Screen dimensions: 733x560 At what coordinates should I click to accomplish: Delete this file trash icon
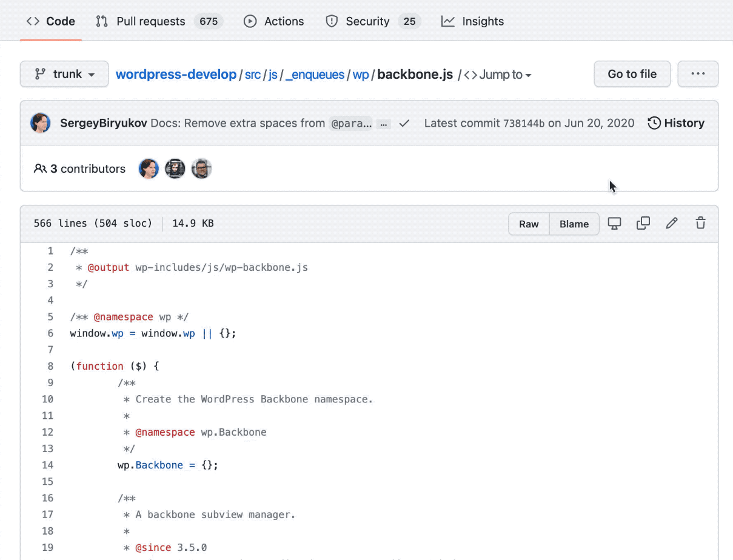click(700, 224)
